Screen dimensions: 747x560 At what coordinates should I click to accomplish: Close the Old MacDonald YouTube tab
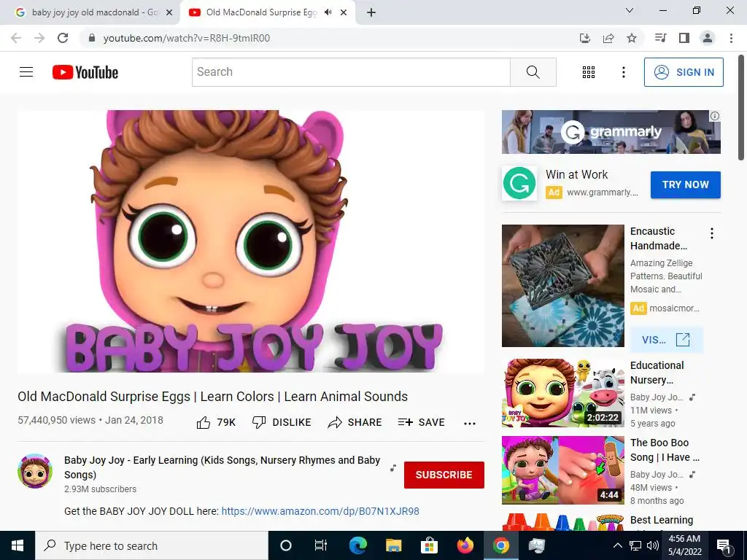pyautogui.click(x=344, y=13)
